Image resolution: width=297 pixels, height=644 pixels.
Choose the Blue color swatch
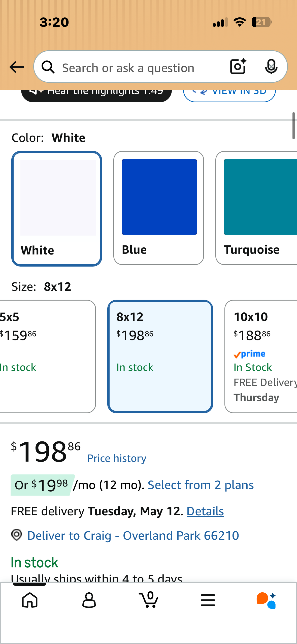pyautogui.click(x=159, y=208)
